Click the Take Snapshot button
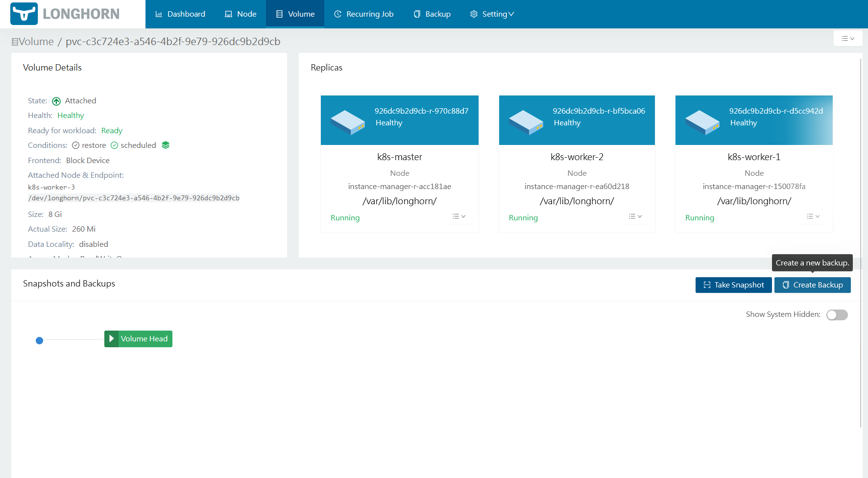 (x=734, y=285)
